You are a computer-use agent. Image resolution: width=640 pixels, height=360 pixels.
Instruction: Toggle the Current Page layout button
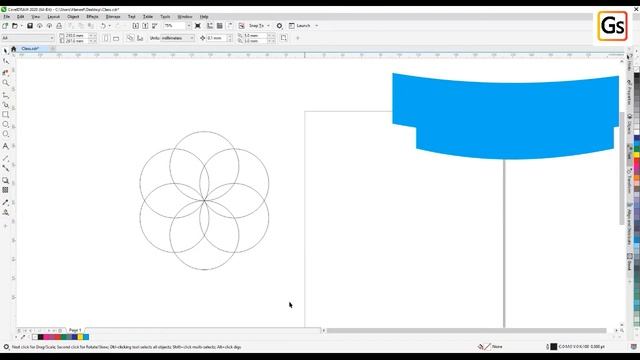click(x=140, y=38)
